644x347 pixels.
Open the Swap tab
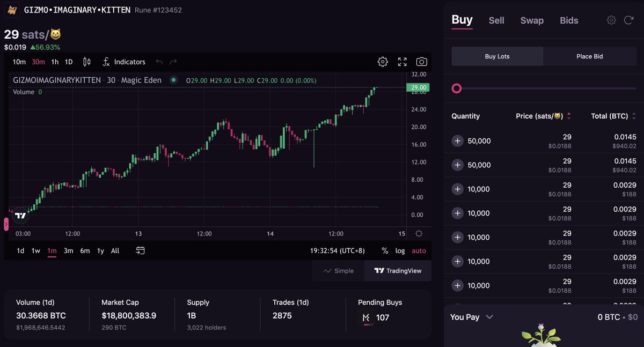tap(532, 20)
